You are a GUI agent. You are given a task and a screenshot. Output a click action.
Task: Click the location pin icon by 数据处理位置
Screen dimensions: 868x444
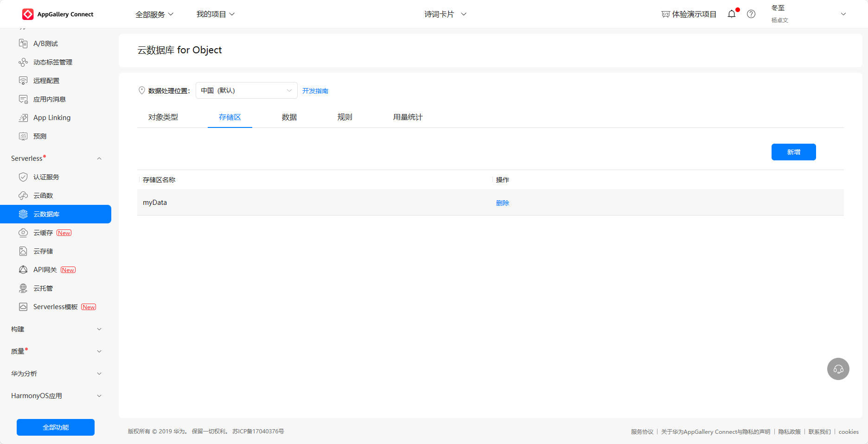[142, 90]
